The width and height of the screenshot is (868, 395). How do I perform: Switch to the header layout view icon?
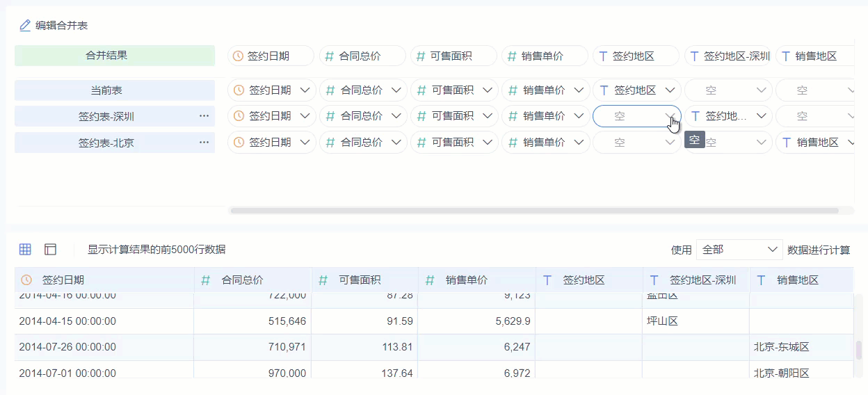50,249
